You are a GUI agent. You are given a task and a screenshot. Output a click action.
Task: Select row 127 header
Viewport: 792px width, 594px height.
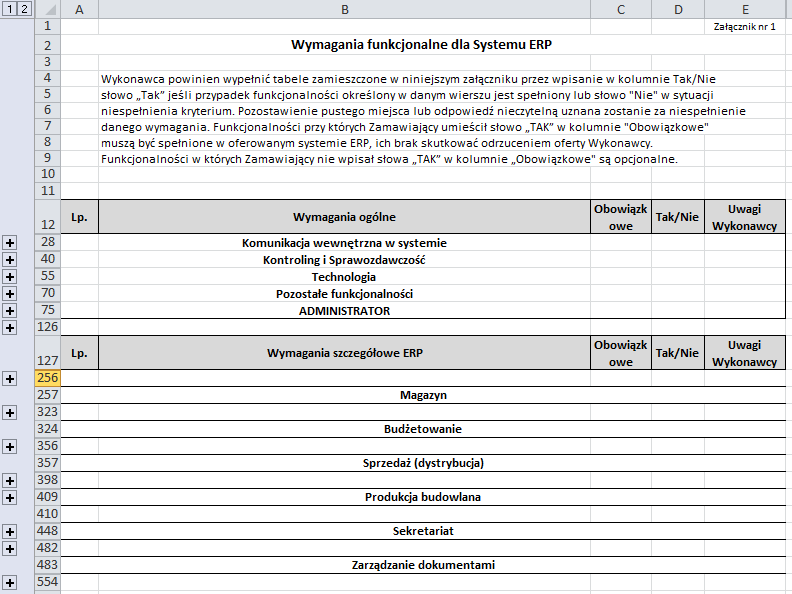point(47,353)
